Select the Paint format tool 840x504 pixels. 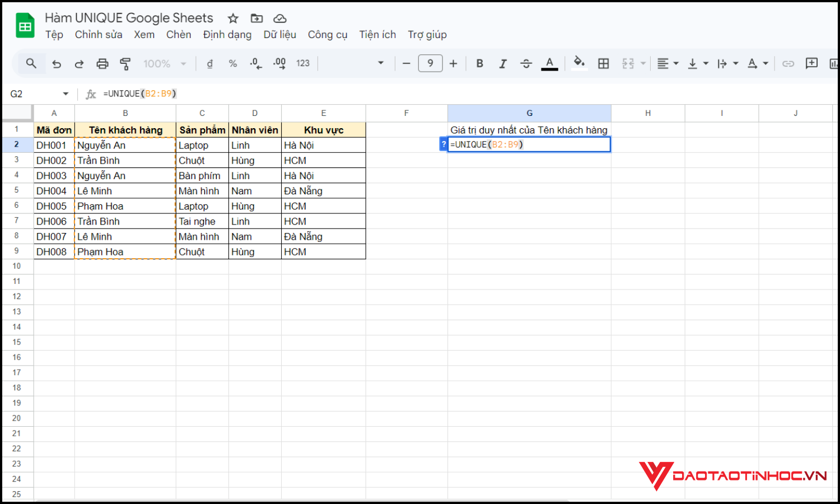pyautogui.click(x=125, y=63)
